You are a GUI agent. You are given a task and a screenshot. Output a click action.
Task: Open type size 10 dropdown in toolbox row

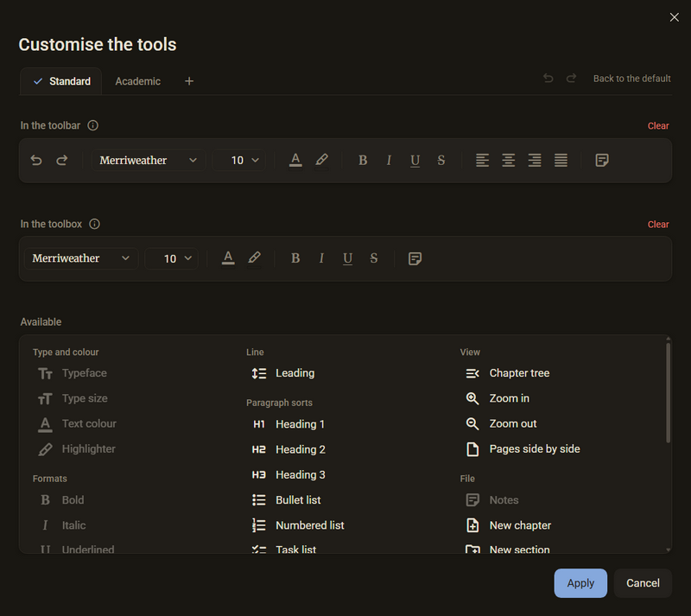171,258
